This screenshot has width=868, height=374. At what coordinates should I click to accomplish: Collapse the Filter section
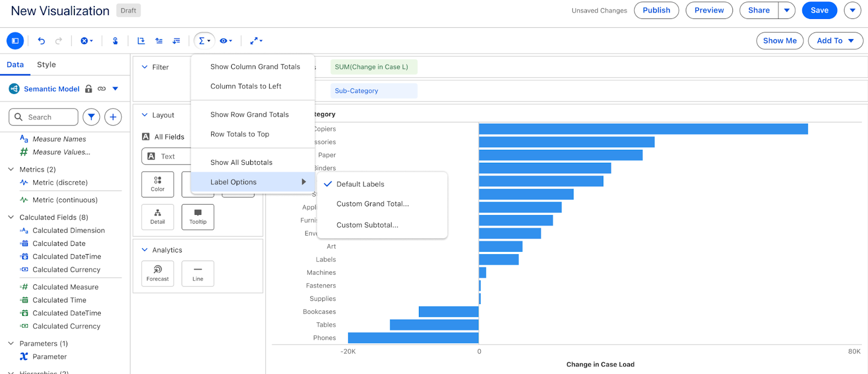coord(145,67)
